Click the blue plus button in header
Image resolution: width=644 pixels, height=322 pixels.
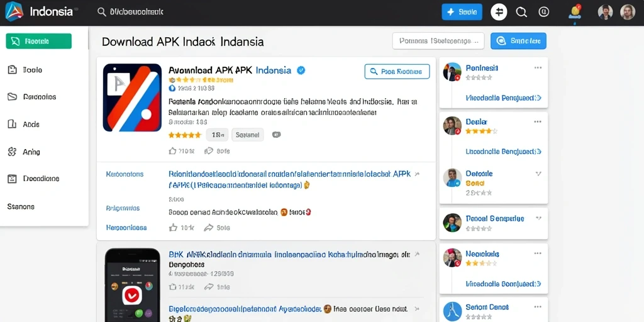click(462, 12)
